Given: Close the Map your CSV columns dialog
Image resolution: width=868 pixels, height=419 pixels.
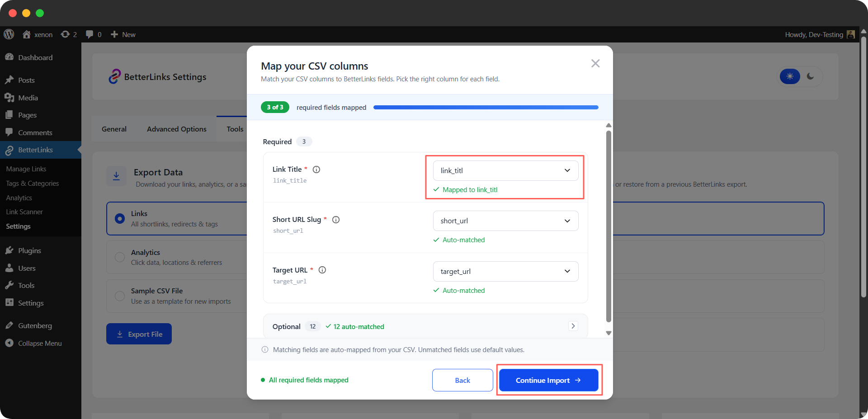Looking at the screenshot, I should click(x=595, y=63).
